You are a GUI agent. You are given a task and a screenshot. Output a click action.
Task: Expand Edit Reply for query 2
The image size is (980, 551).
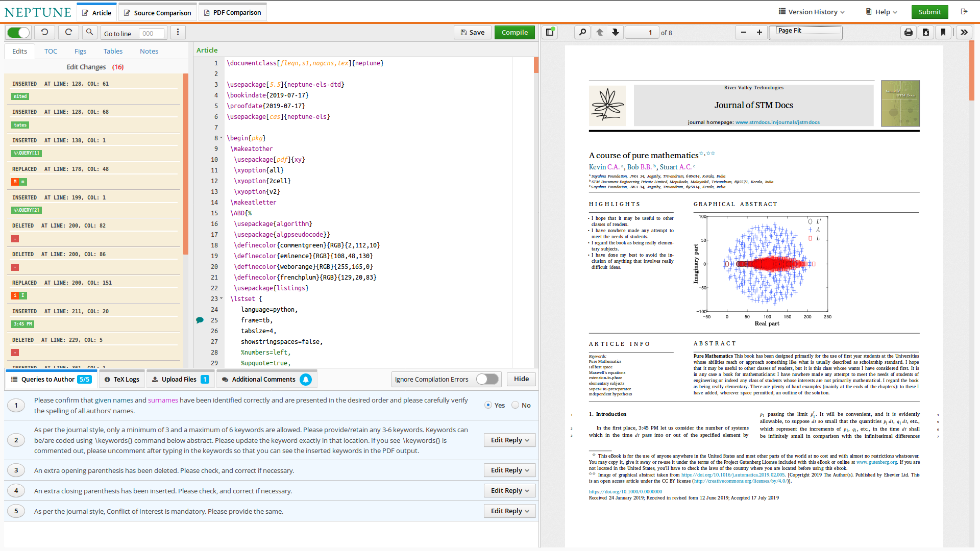(x=509, y=440)
